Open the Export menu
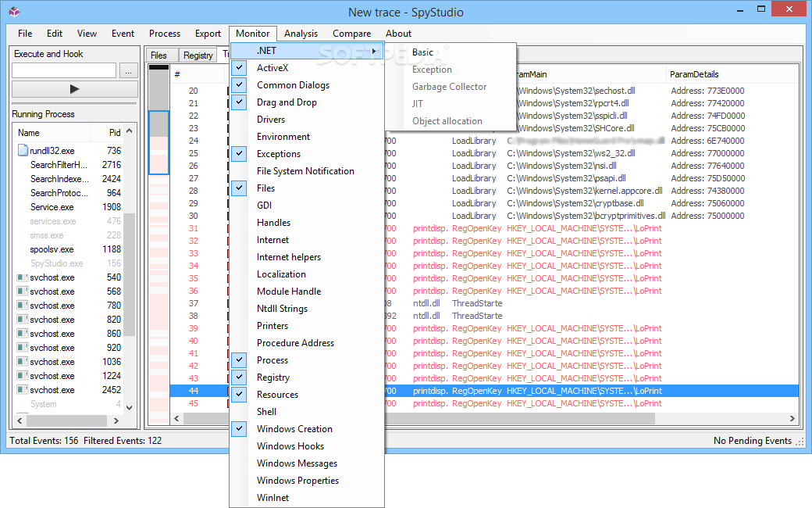Screen dimensions: 812x508 point(208,33)
